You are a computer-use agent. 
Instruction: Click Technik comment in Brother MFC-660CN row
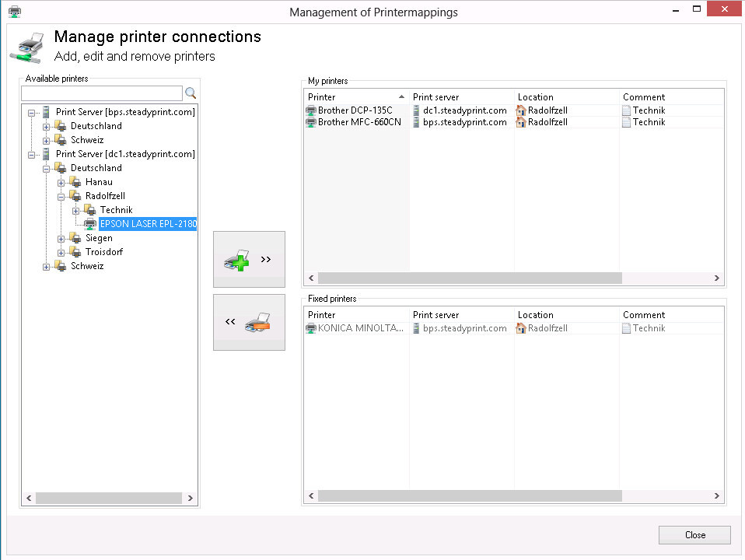pyautogui.click(x=649, y=122)
